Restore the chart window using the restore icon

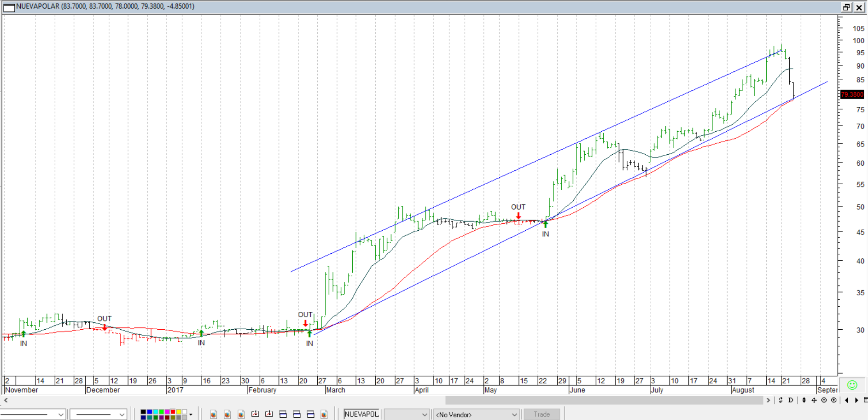[x=846, y=7]
